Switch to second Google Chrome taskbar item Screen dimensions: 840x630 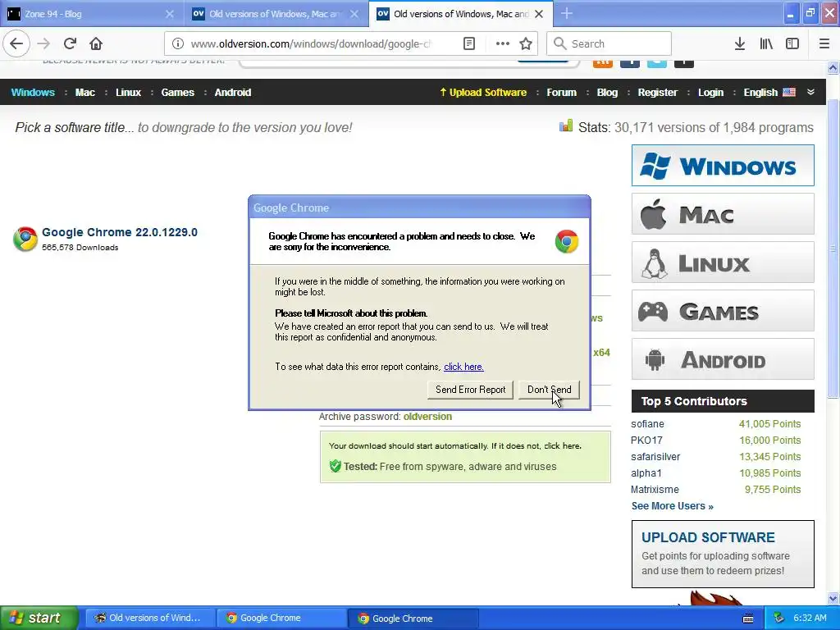pyautogui.click(x=413, y=618)
